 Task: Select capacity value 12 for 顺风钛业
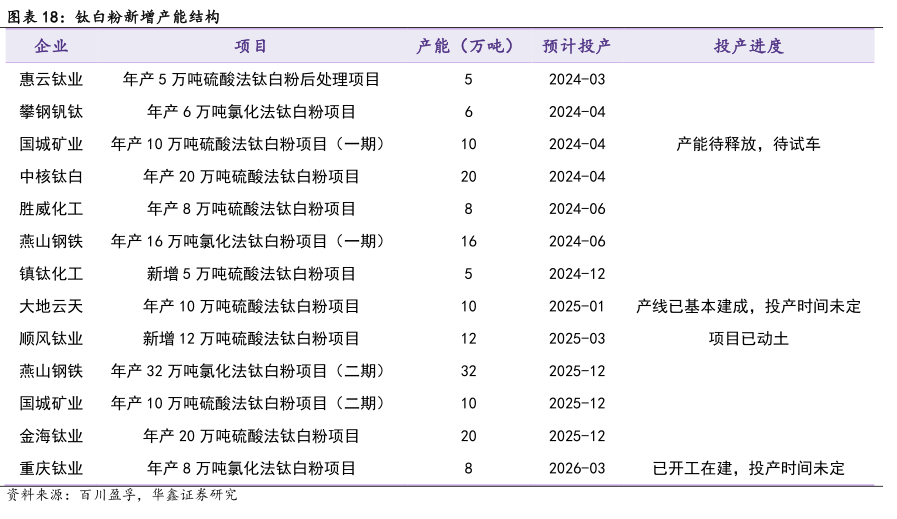[469, 339]
